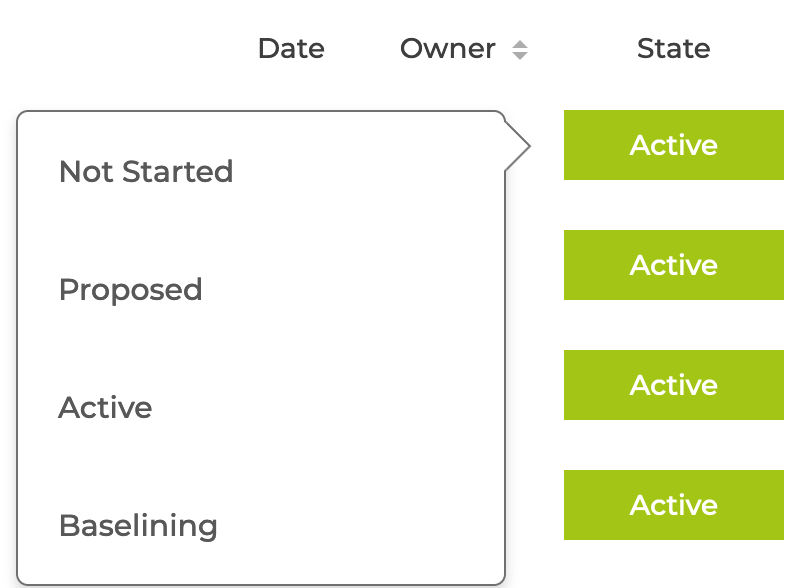
Task: Open state dropdown on second Active badge
Action: (674, 265)
